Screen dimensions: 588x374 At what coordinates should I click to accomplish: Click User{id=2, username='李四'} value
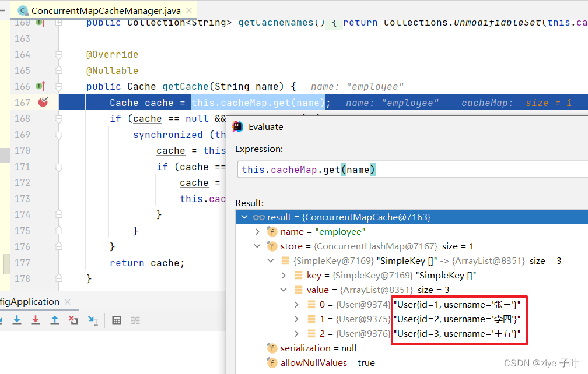pos(457,319)
